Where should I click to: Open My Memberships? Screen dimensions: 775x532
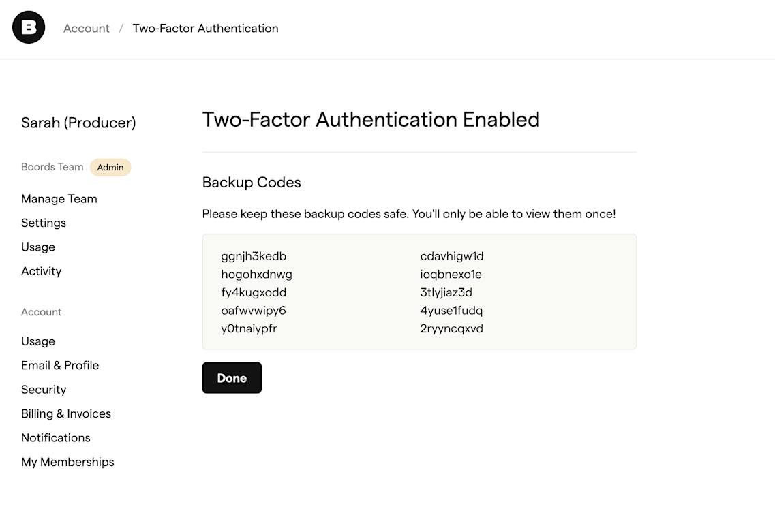(x=67, y=461)
